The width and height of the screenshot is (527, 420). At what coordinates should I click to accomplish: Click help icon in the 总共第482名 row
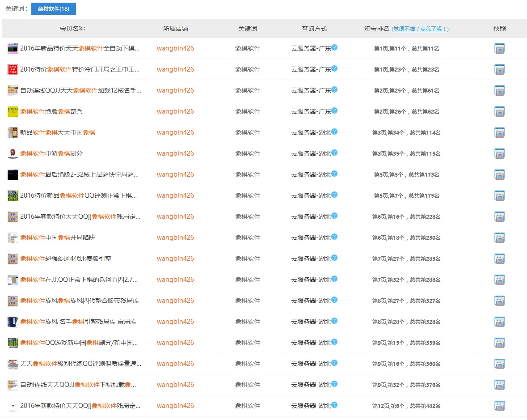click(334, 404)
